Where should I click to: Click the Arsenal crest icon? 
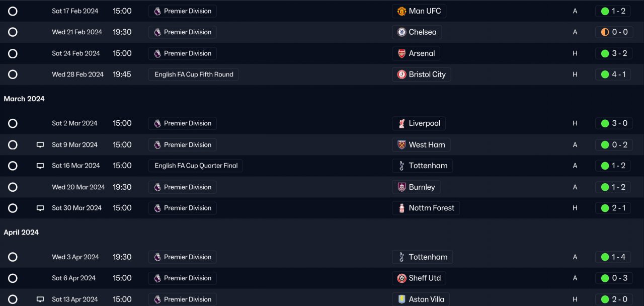coord(401,53)
